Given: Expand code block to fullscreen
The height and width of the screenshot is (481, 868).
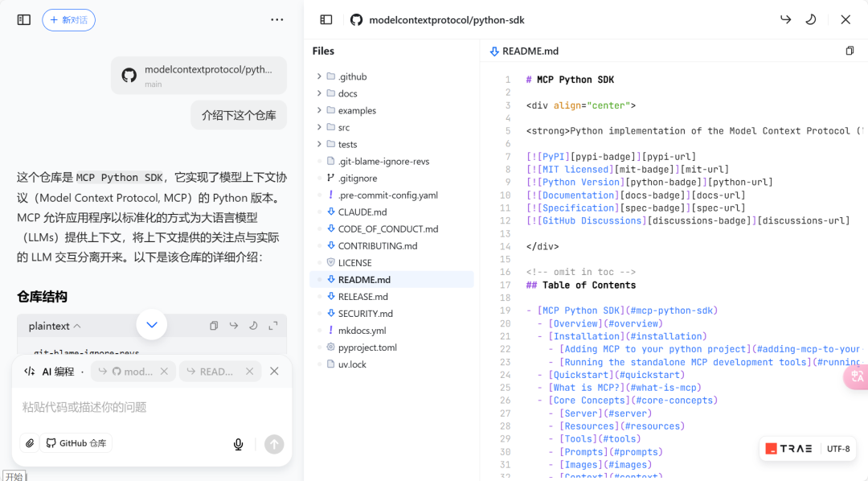Looking at the screenshot, I should pos(273,326).
